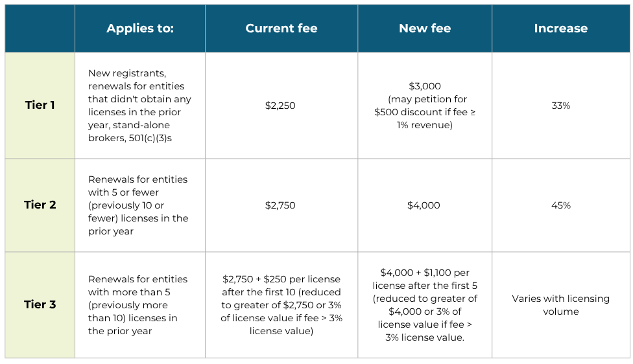The image size is (633, 364).
Task: Click the empty top-left header cell
Action: coord(40,28)
